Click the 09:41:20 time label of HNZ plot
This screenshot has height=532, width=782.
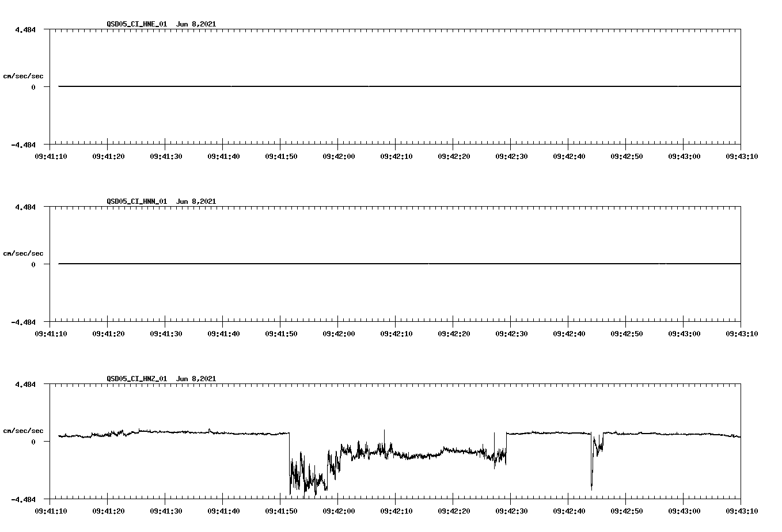pos(108,511)
